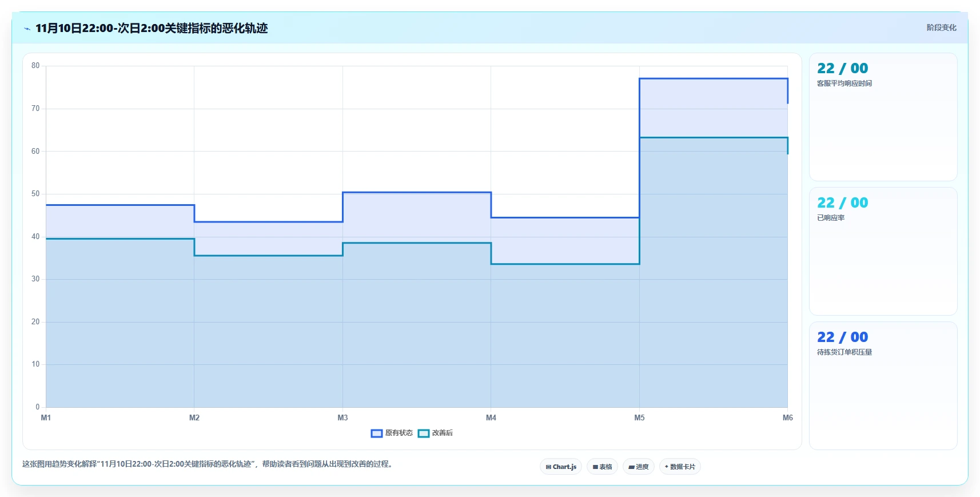Click the 50 y-axis label
The image size is (980, 497).
click(35, 194)
